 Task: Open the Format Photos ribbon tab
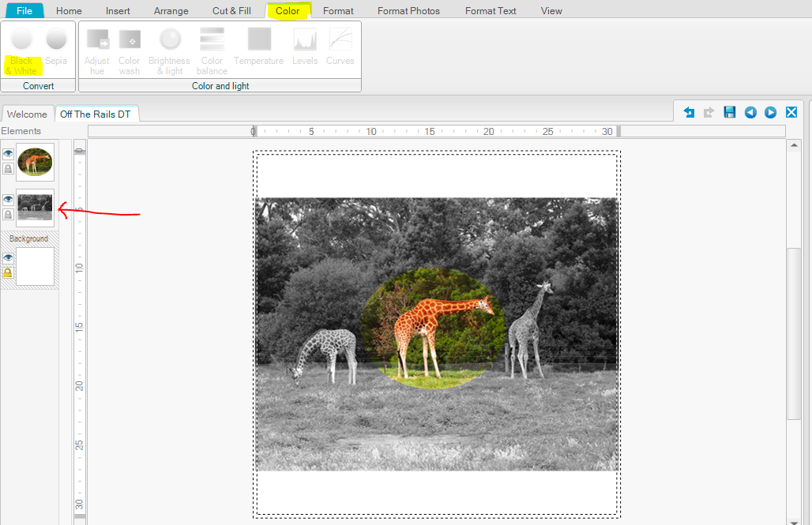click(408, 11)
